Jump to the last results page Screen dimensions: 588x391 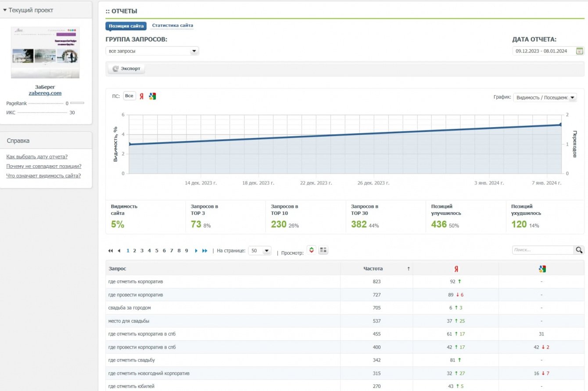tap(205, 251)
